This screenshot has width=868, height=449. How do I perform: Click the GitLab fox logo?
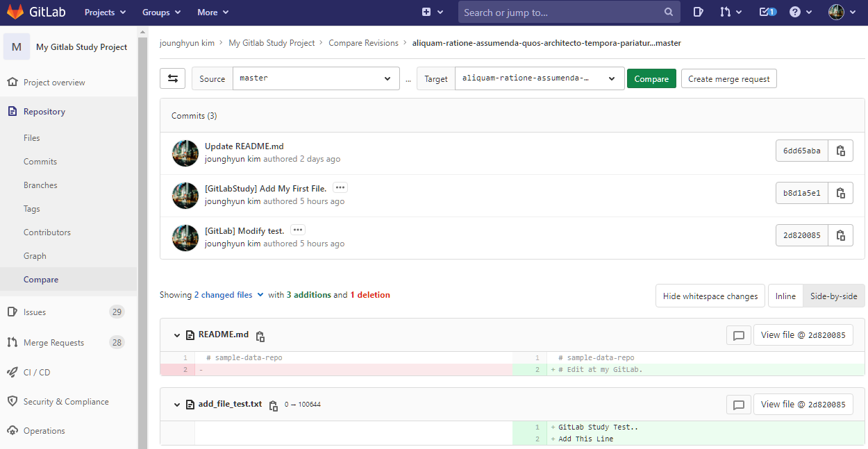(x=15, y=12)
